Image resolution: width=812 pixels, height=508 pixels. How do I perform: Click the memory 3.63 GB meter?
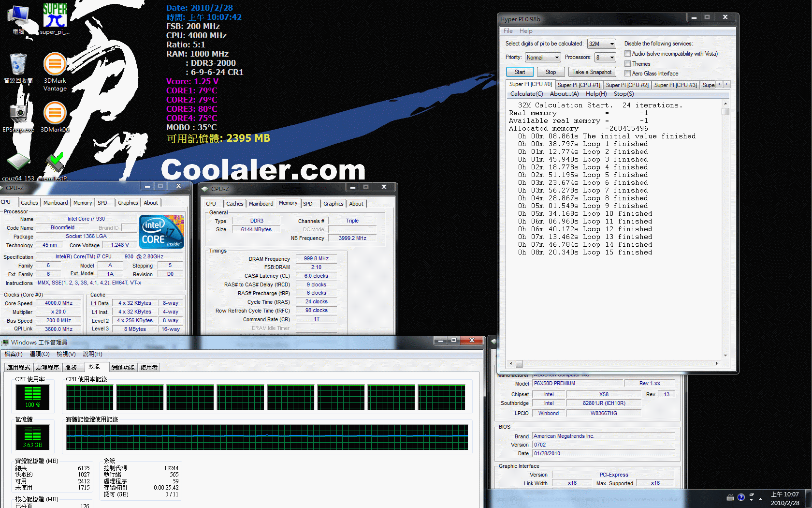coord(32,437)
